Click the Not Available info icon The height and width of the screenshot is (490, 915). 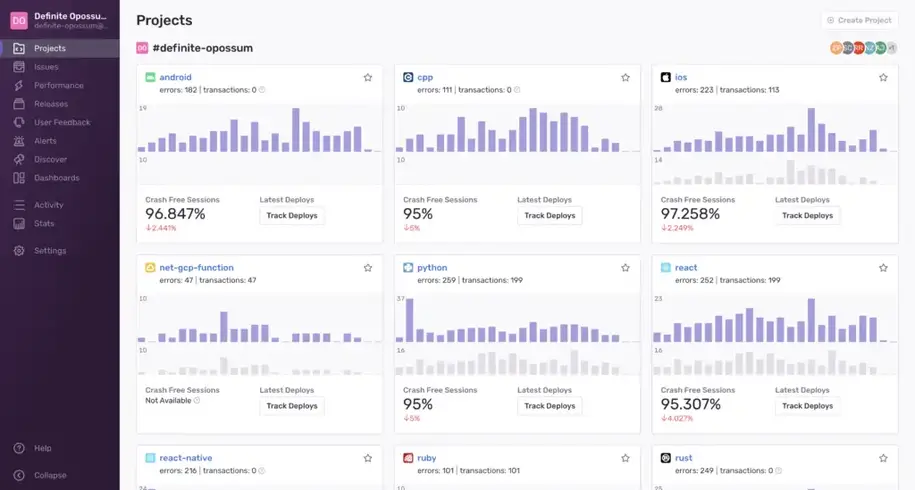197,401
